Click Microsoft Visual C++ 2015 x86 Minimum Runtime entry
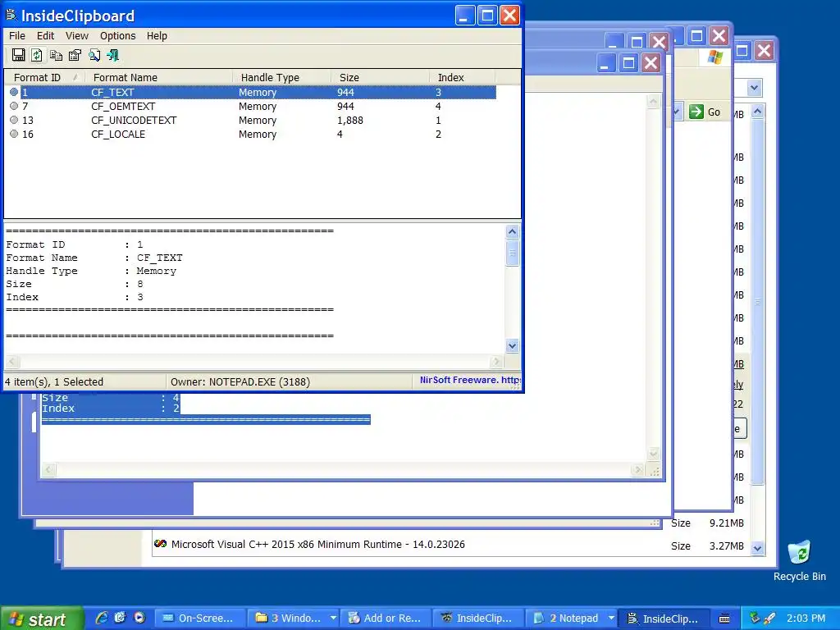 [317, 545]
